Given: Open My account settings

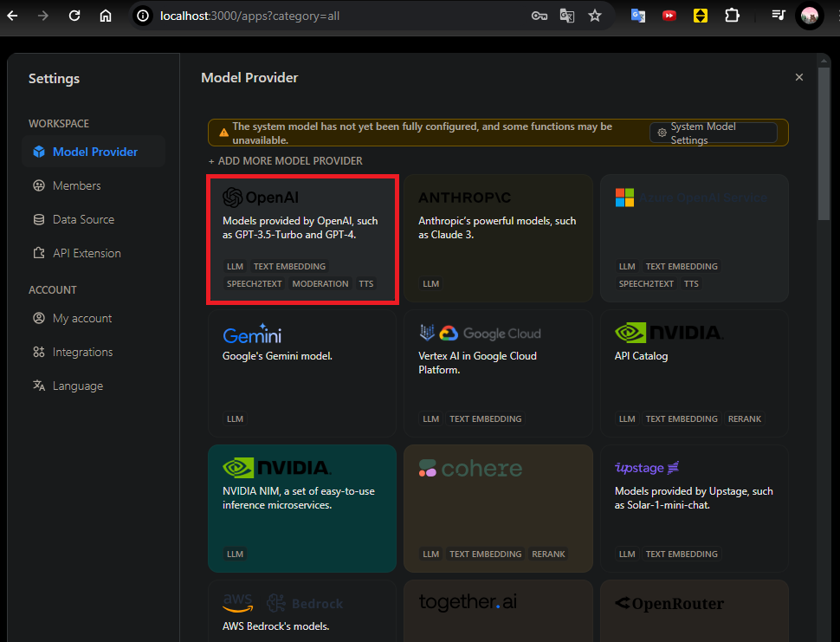Looking at the screenshot, I should pyautogui.click(x=94, y=318).
